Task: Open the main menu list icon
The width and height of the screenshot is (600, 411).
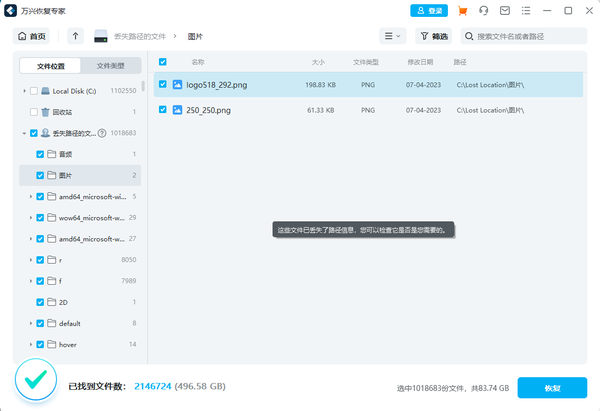Action: (526, 10)
